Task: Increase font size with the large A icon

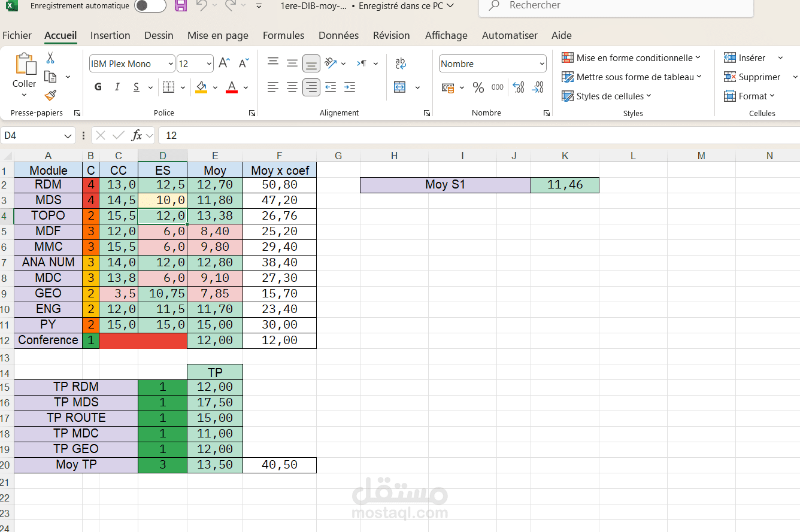Action: (224, 63)
